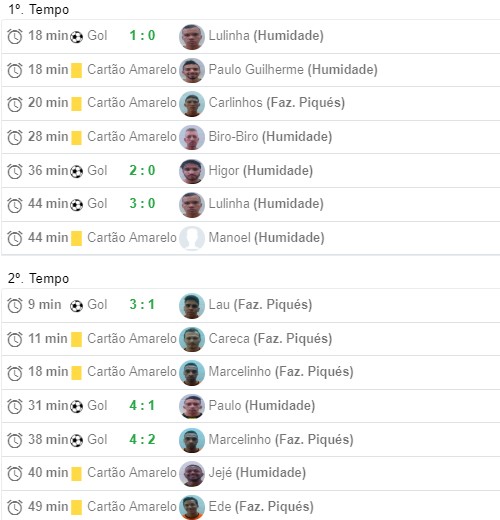This screenshot has width=500, height=520.
Task: Click the yellow card icon next to Paulo Guilherme
Action: point(76,70)
